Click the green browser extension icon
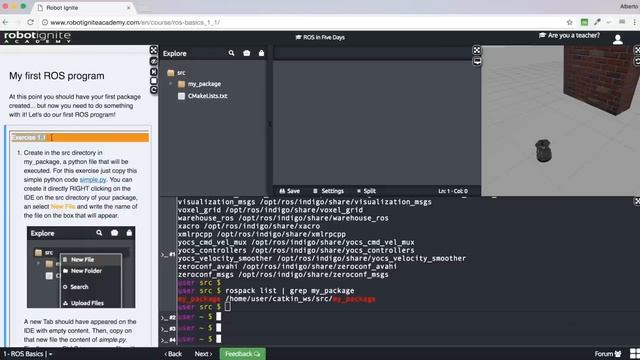The image size is (640, 360). click(x=584, y=22)
